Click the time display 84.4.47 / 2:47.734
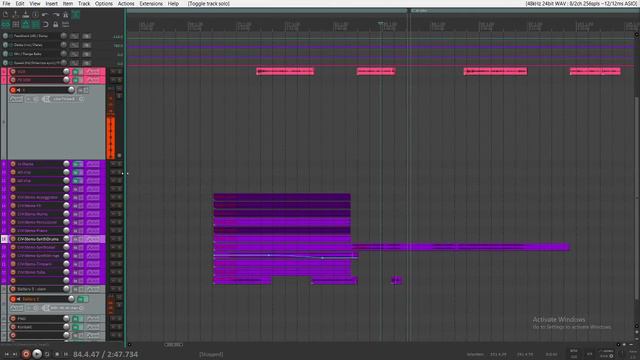640x360 pixels. point(105,354)
